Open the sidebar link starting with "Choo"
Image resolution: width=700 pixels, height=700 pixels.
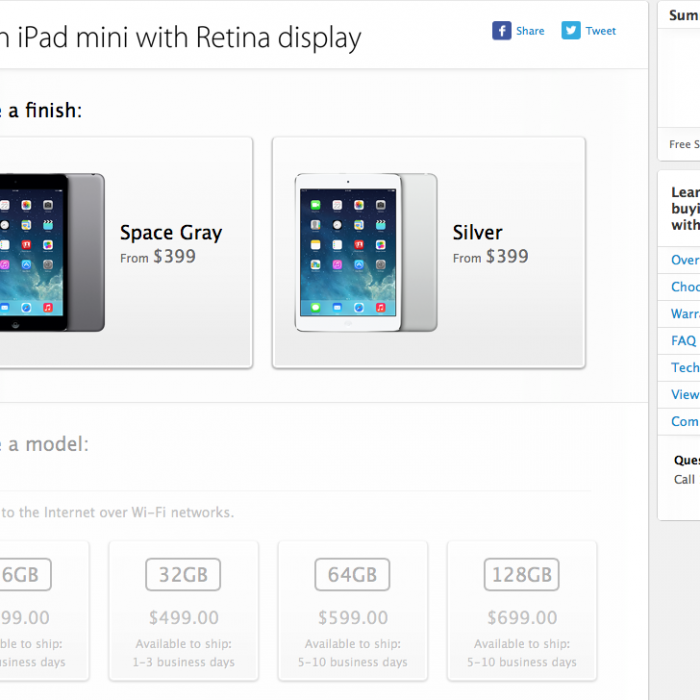coord(684,287)
